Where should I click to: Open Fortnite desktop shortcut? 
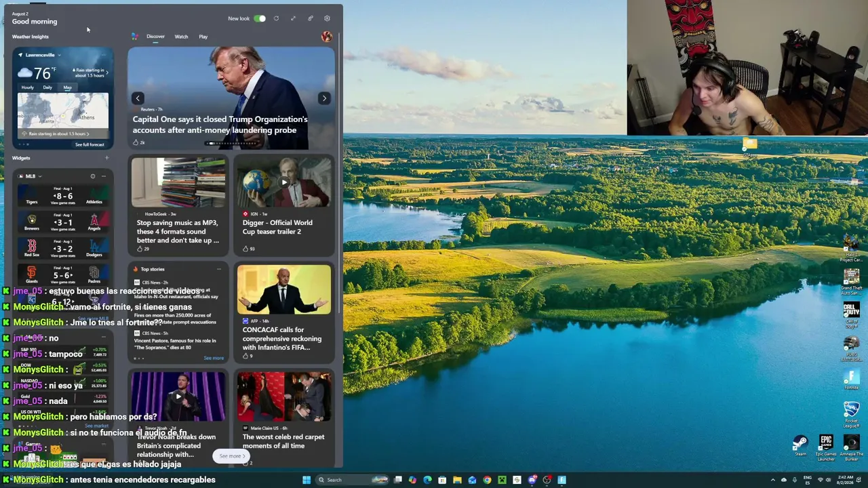852,380
